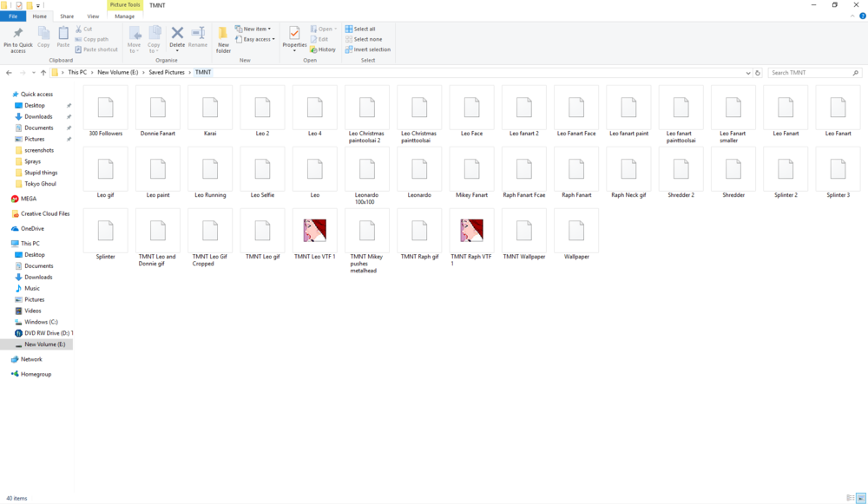The width and height of the screenshot is (868, 504).
Task: Switch to the View tab
Action: point(93,16)
